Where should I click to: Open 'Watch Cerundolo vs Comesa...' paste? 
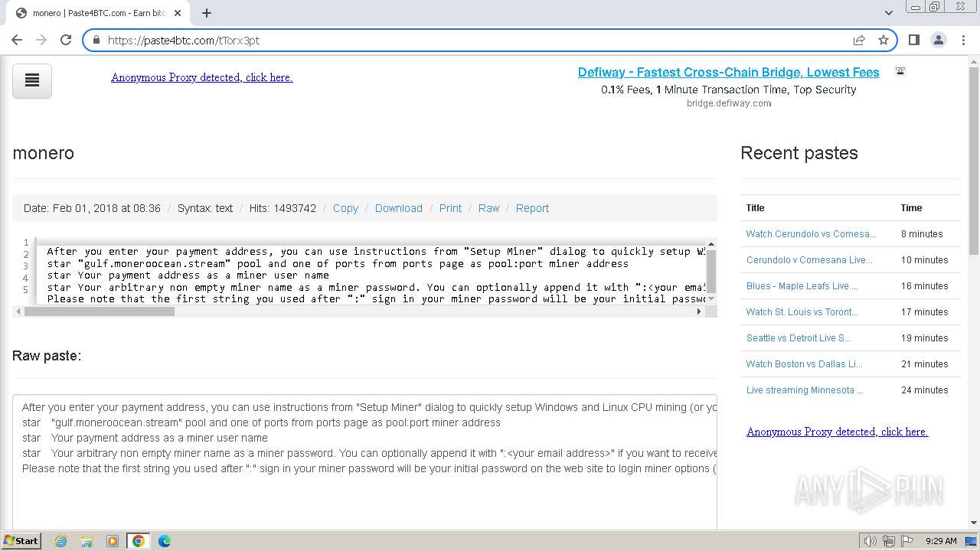811,234
